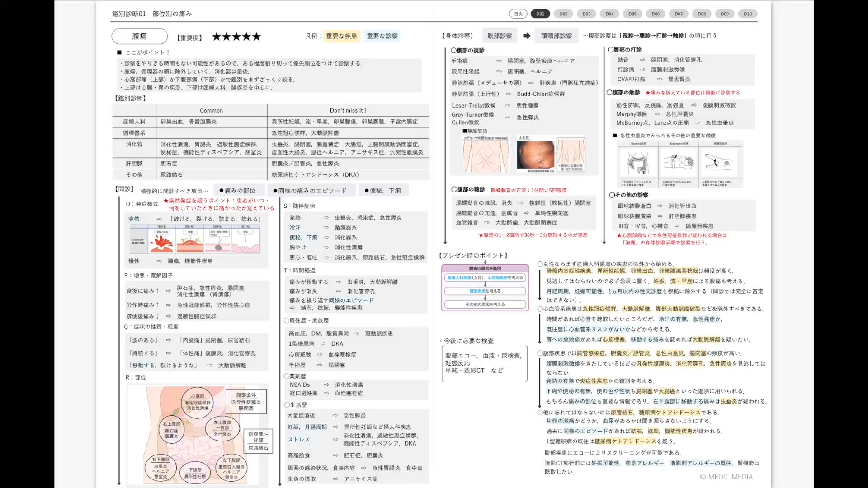The height and width of the screenshot is (488, 868).
Task: Click the 頭頸部診察 box
Action: pyautogui.click(x=557, y=36)
